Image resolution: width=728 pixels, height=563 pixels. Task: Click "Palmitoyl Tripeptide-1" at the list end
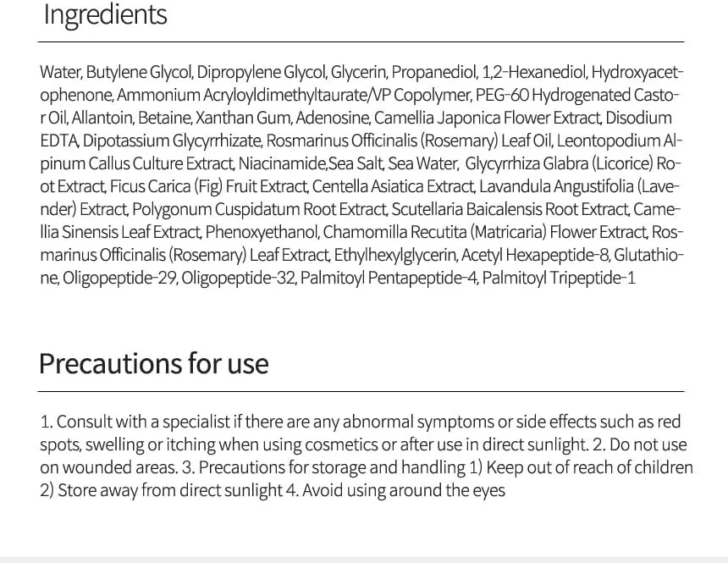559,278
